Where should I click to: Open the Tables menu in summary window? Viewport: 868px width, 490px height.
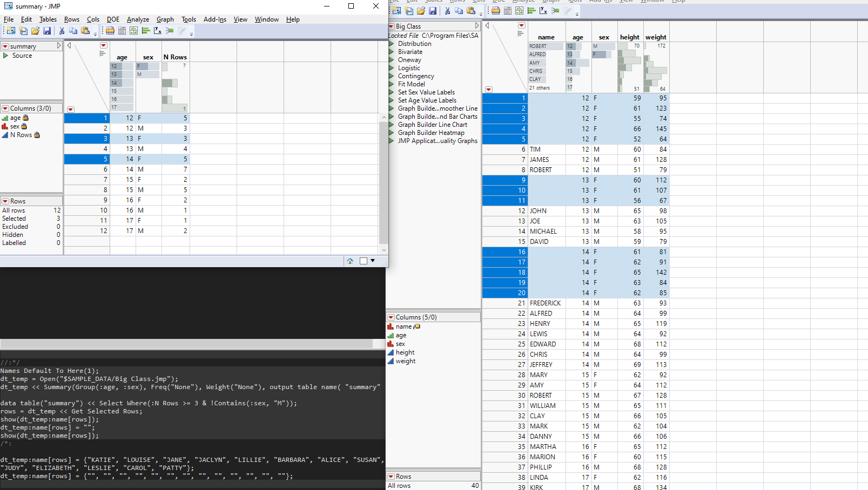point(48,19)
